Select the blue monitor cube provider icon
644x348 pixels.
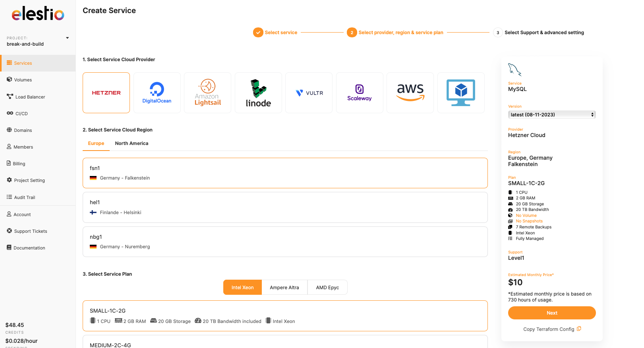click(x=461, y=93)
